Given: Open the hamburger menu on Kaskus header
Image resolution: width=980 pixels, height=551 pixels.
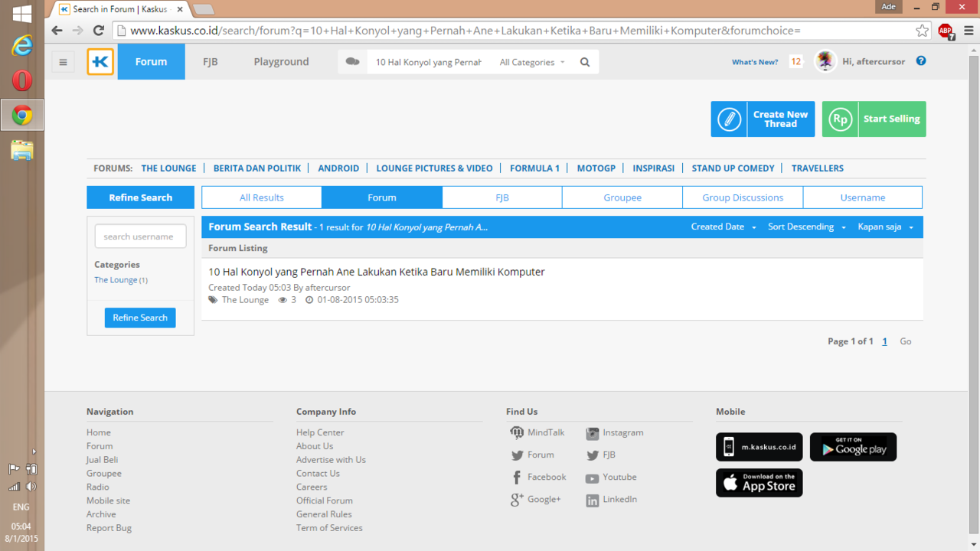Looking at the screenshot, I should coord(64,62).
